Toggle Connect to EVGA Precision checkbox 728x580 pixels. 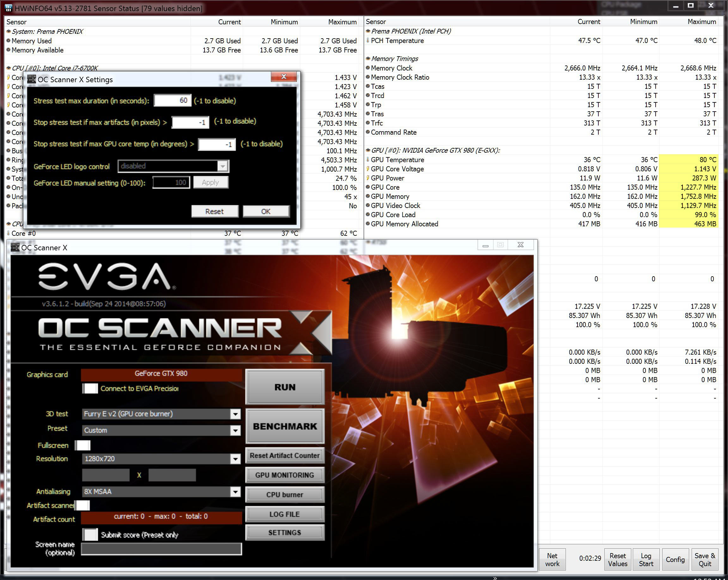coord(90,388)
